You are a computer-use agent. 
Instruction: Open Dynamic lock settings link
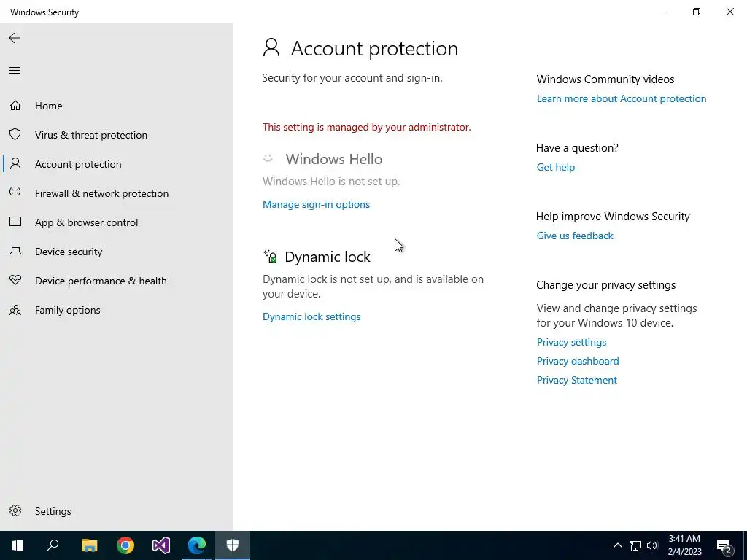(311, 316)
